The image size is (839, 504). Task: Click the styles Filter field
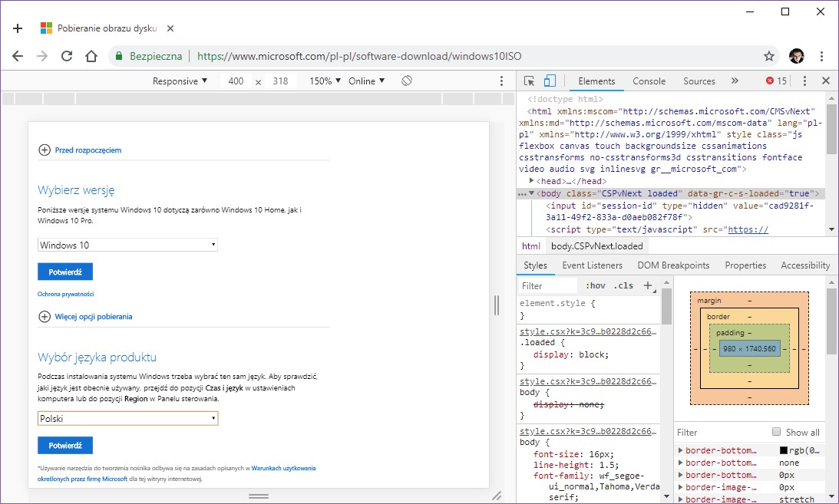(548, 286)
